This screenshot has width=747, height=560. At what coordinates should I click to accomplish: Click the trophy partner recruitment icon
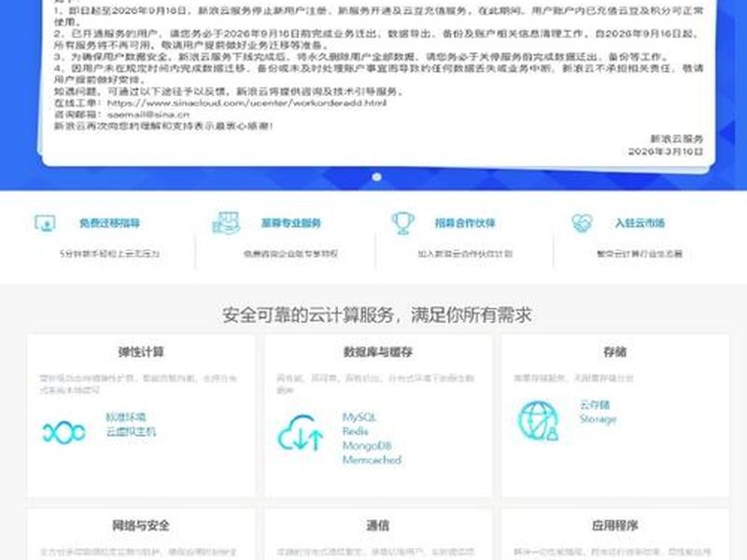pos(402,223)
